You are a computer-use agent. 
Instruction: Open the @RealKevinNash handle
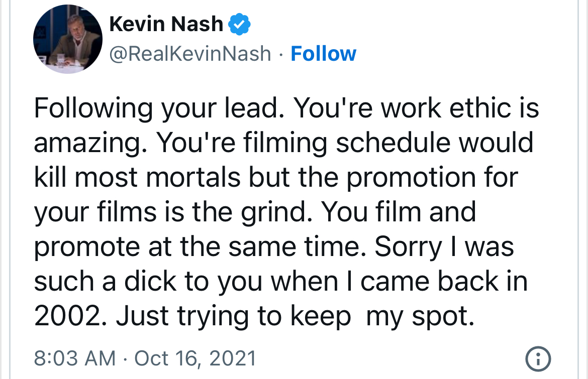click(x=190, y=53)
